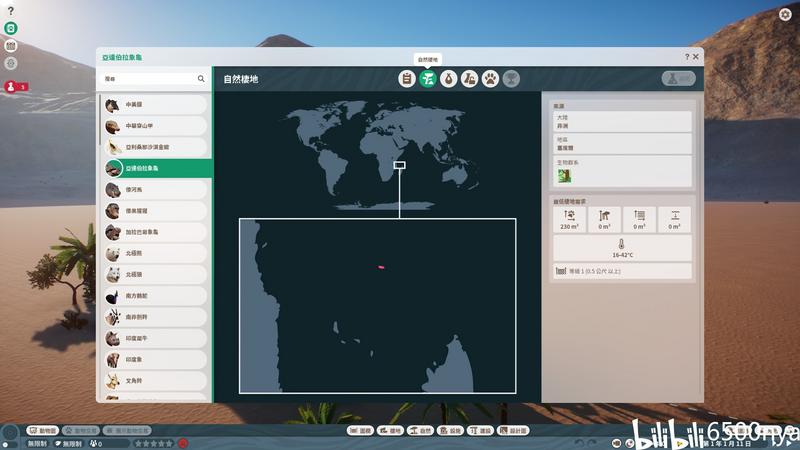Viewport: 800px width, 450px height.
Task: Close the Zoopedia window with X
Action: [695, 57]
